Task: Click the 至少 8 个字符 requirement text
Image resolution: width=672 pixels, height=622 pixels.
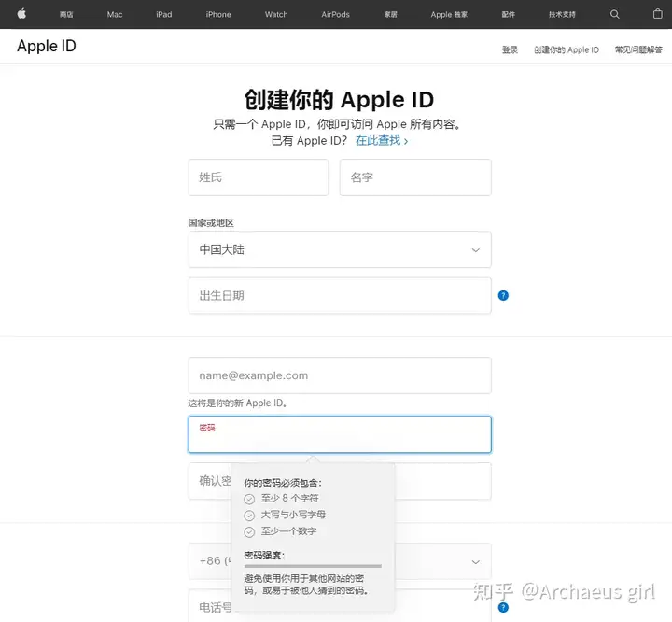Action: click(x=289, y=498)
